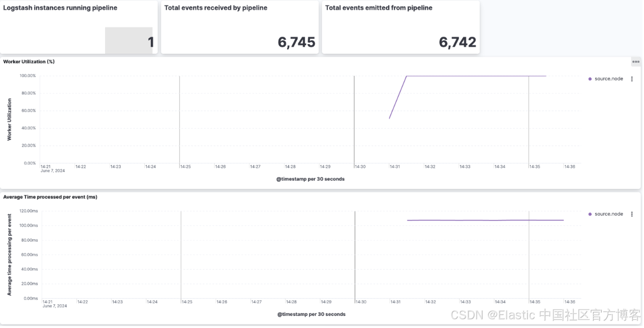Click 14:25 vertical marker in Worker Utilization chart
This screenshot has height=328, width=644.
179,120
